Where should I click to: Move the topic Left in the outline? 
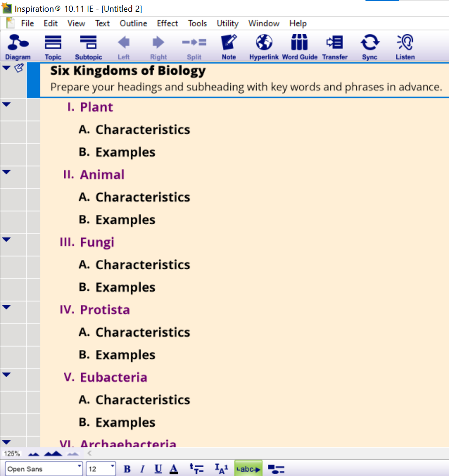click(x=124, y=47)
